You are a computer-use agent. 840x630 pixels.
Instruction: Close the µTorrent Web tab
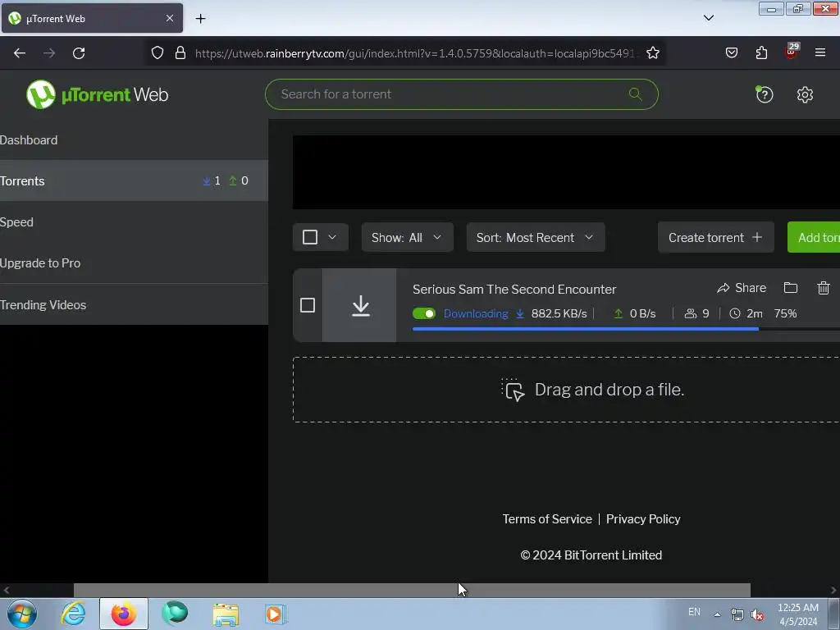click(170, 18)
